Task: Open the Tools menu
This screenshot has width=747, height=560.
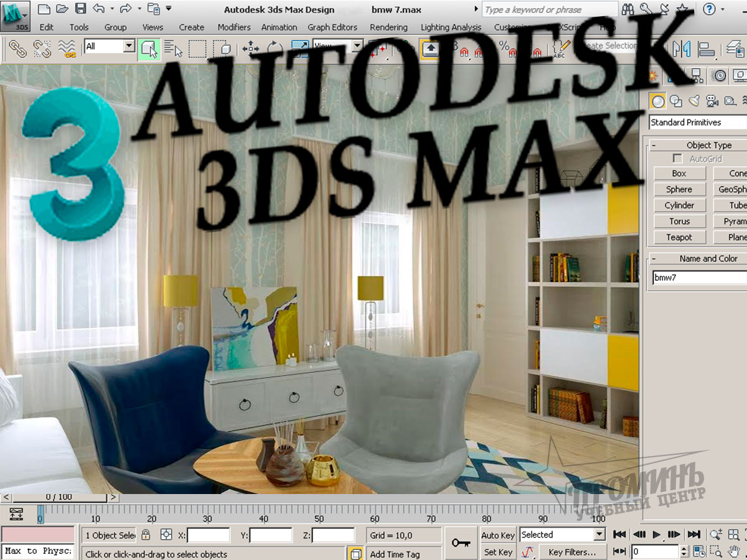Action: coord(79,27)
